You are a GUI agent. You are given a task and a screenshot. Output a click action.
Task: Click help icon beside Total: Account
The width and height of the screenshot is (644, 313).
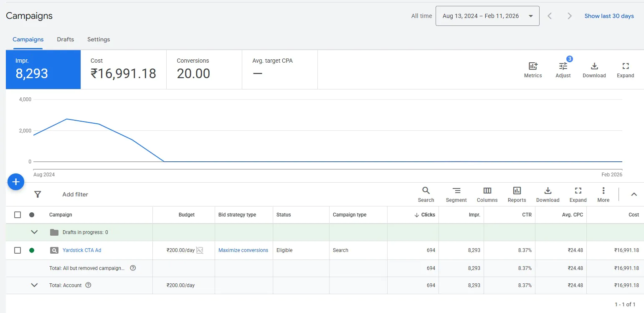[88, 285]
